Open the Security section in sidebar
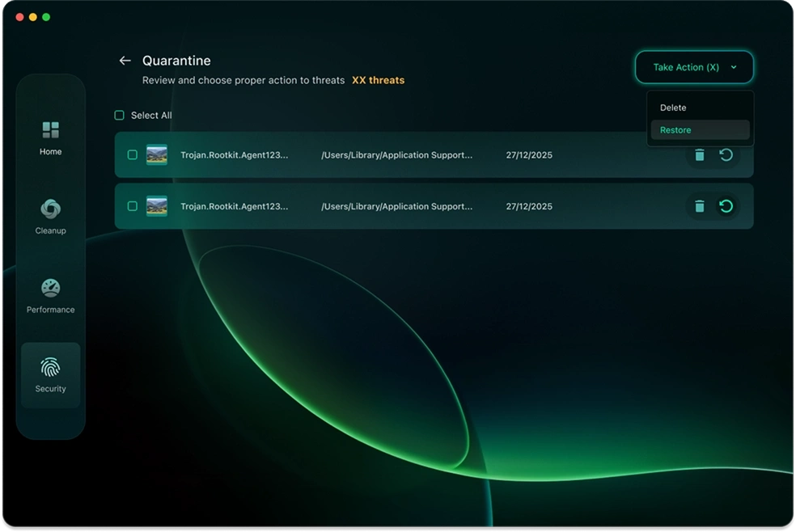This screenshot has width=796, height=532. click(x=50, y=375)
